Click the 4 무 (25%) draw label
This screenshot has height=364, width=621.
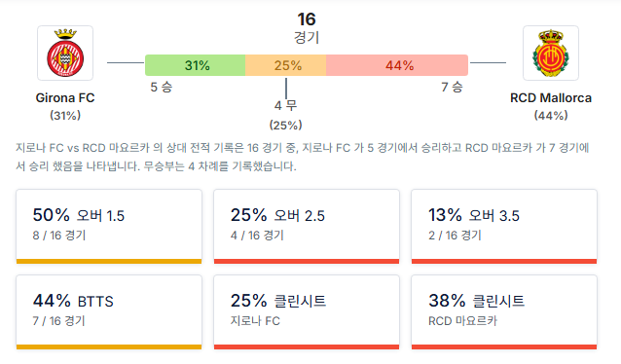(x=285, y=115)
